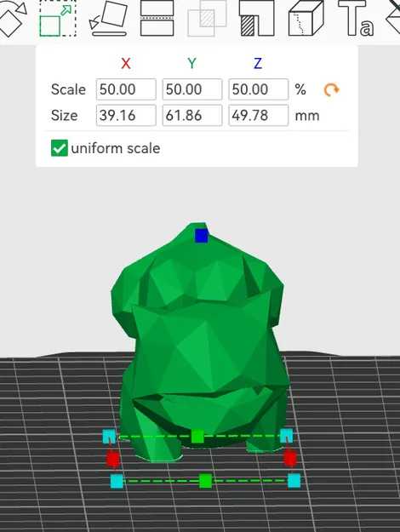
Task: Select top-left cyan corner scale handle
Action: [109, 437]
